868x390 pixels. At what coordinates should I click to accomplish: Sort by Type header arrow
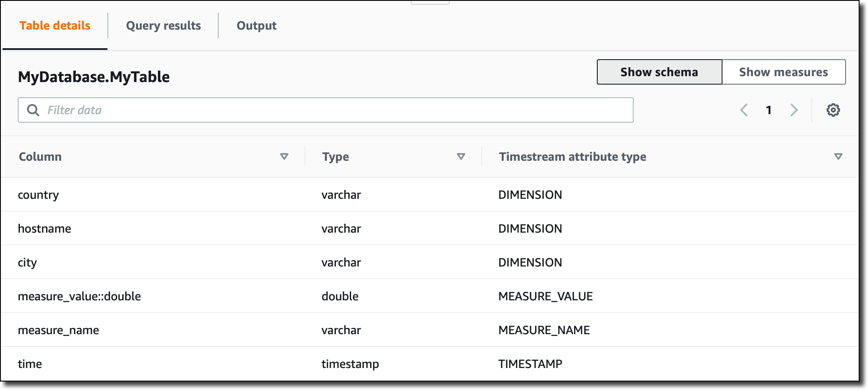pos(461,157)
